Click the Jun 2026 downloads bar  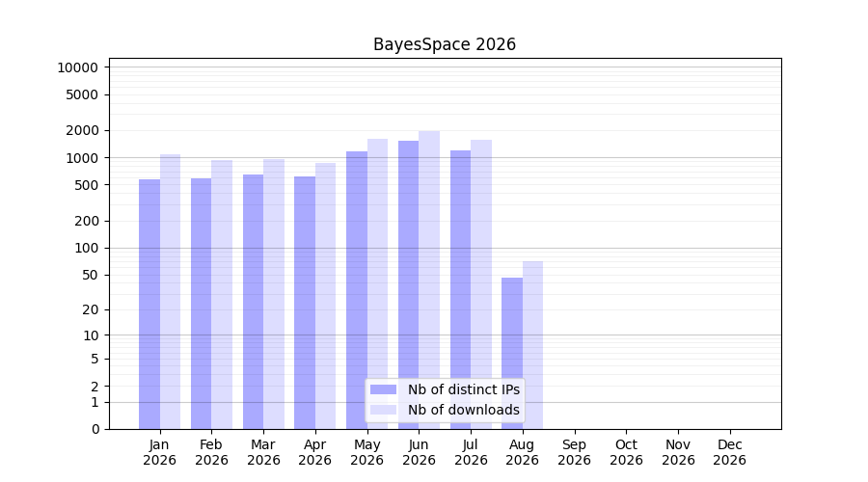pyautogui.click(x=429, y=280)
